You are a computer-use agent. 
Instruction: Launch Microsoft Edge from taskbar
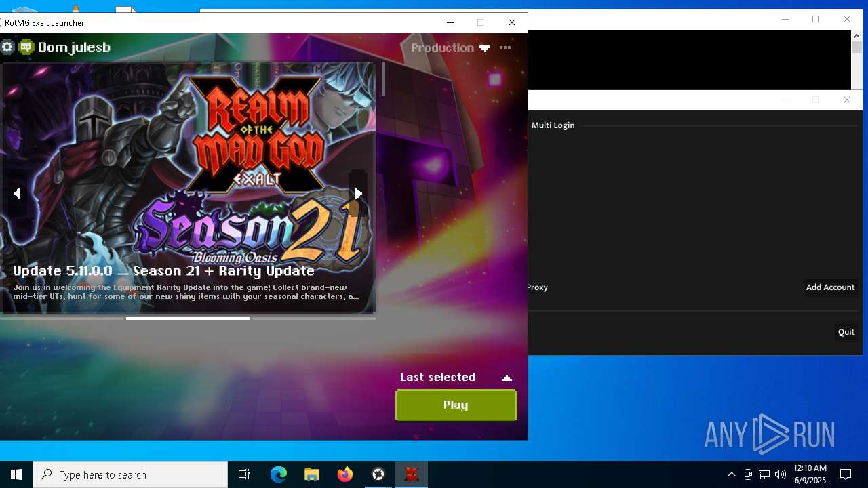(x=279, y=474)
